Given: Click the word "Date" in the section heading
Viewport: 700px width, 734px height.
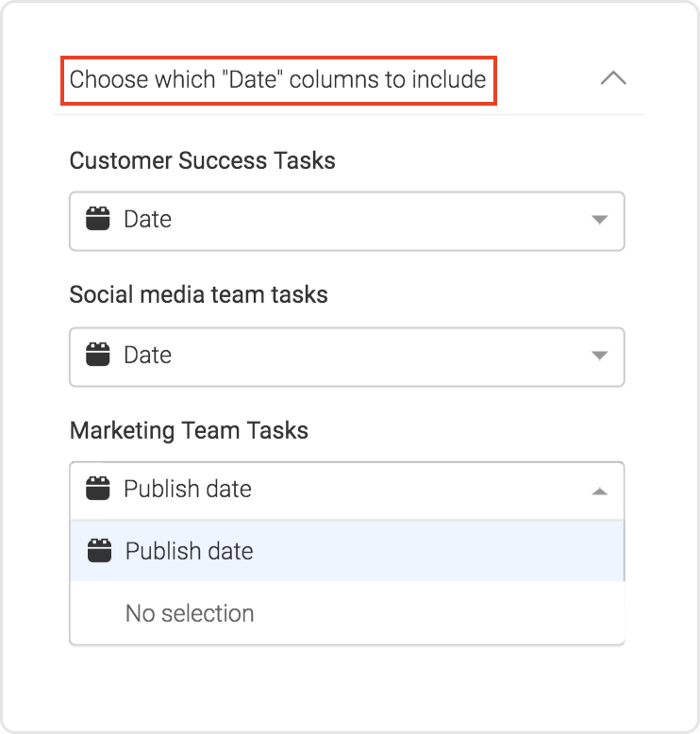Looking at the screenshot, I should [x=252, y=79].
